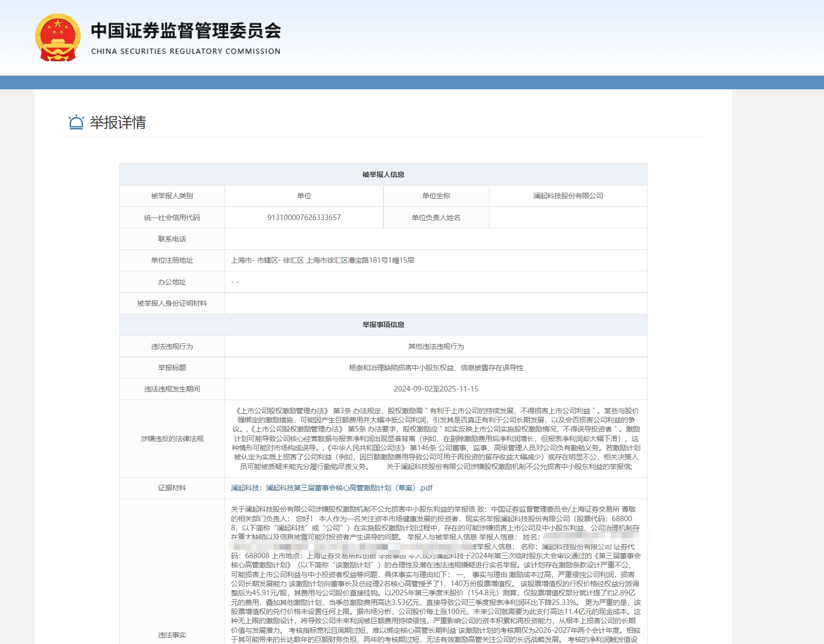Select the 举报事项信息 section header

tap(383, 325)
